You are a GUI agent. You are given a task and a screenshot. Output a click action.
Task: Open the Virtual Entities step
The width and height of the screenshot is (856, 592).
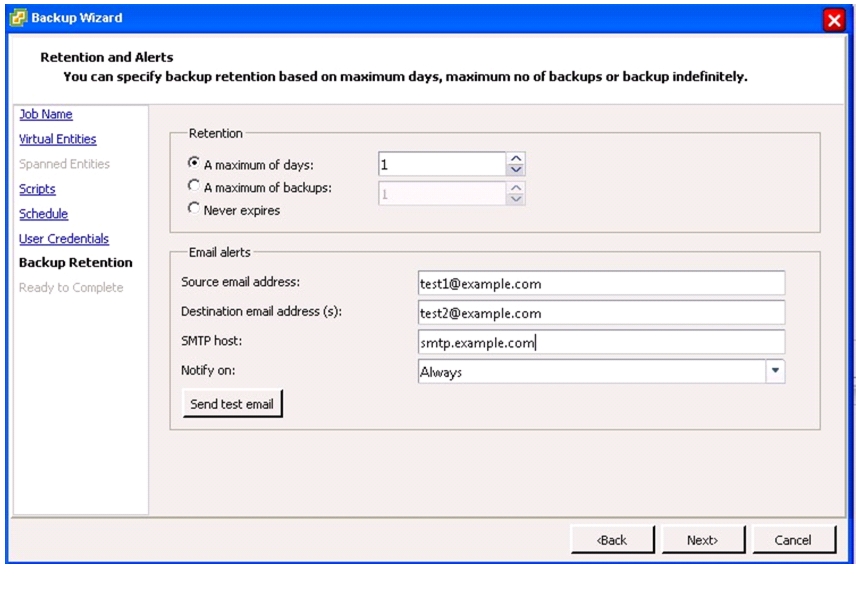pyautogui.click(x=57, y=139)
